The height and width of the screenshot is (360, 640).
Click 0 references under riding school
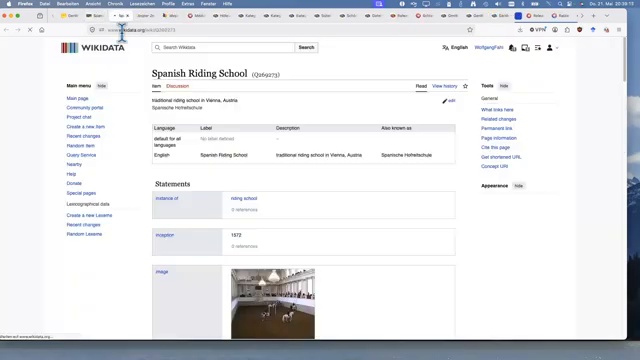244,210
